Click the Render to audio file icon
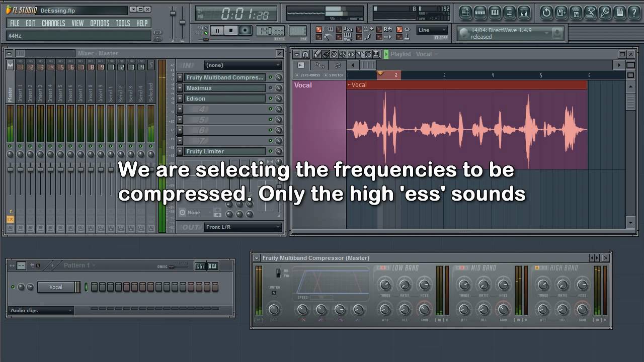This screenshot has height=362, width=644. coord(576,13)
